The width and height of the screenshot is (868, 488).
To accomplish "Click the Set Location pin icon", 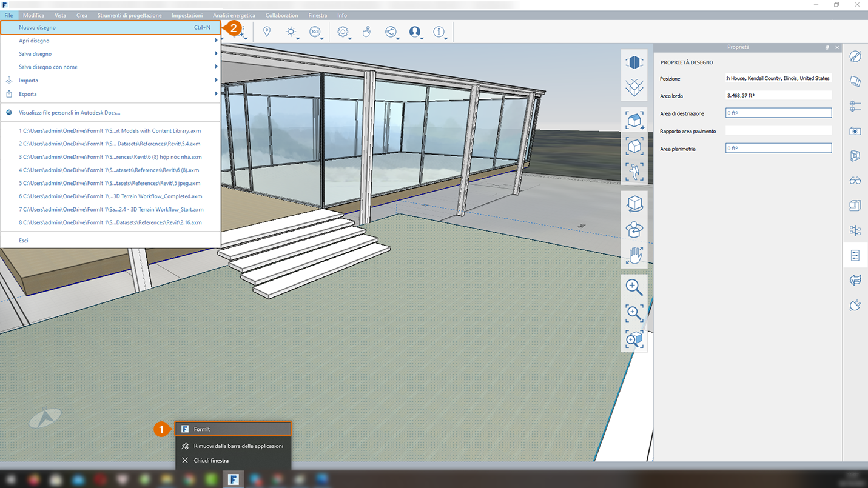I will (x=266, y=32).
